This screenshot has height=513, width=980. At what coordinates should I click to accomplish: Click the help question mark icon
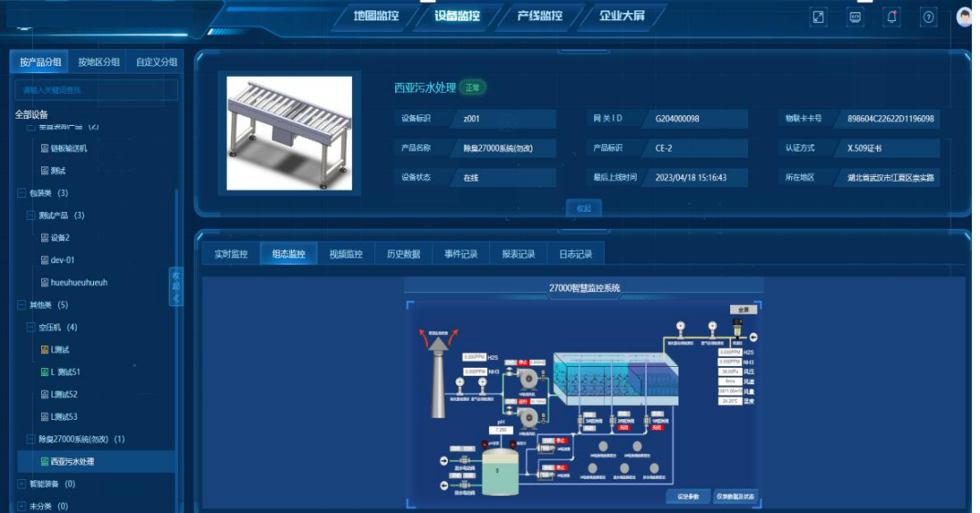click(x=929, y=17)
